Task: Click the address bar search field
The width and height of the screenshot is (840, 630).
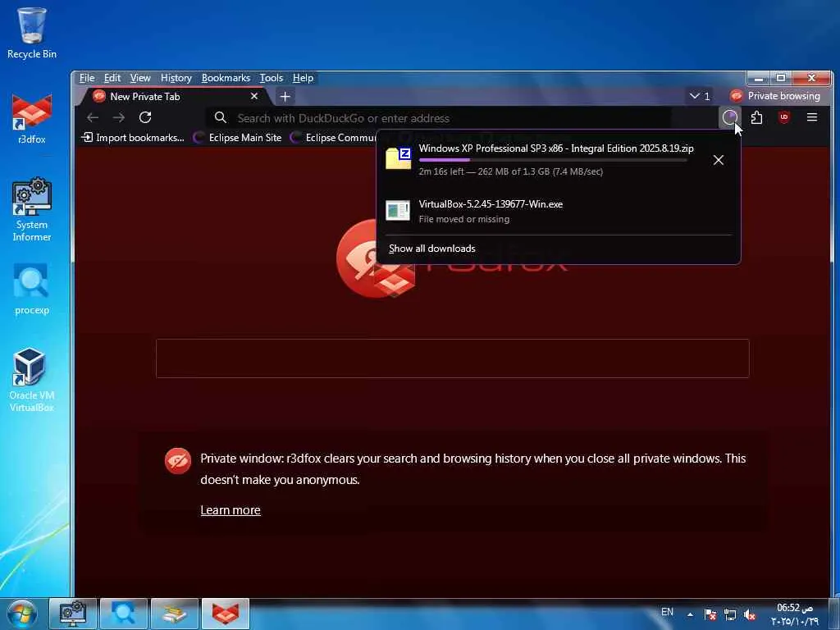Action: 440,118
